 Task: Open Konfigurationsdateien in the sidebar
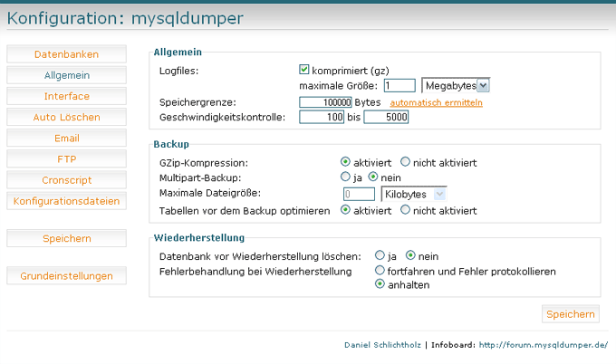click(66, 201)
